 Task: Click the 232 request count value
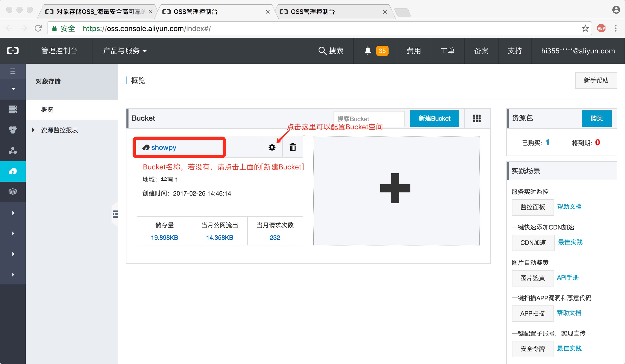coord(275,237)
